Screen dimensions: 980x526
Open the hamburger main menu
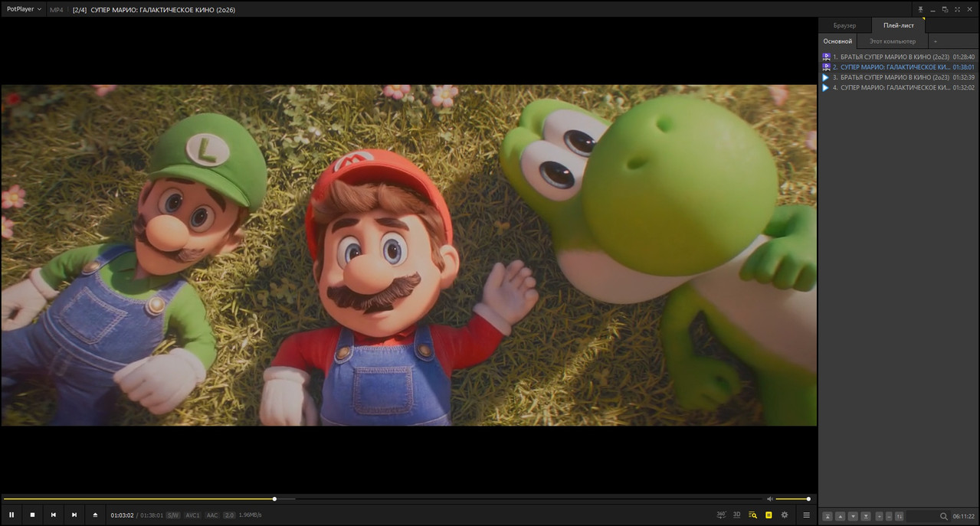point(806,515)
